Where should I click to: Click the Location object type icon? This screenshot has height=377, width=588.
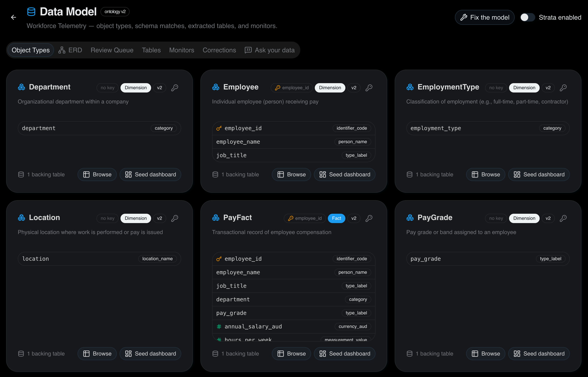(x=21, y=217)
